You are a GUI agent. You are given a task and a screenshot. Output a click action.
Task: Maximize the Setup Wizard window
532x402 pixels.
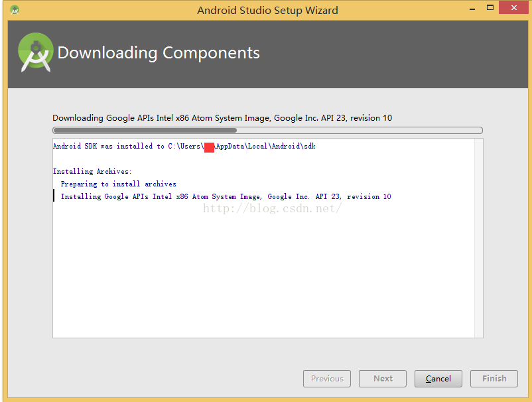coord(490,8)
